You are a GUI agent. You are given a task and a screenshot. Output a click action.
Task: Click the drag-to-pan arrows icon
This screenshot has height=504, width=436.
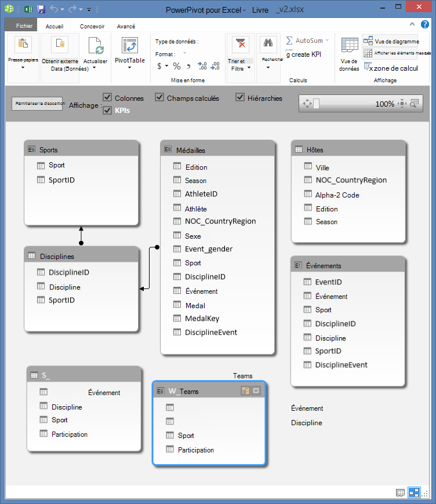point(307,104)
